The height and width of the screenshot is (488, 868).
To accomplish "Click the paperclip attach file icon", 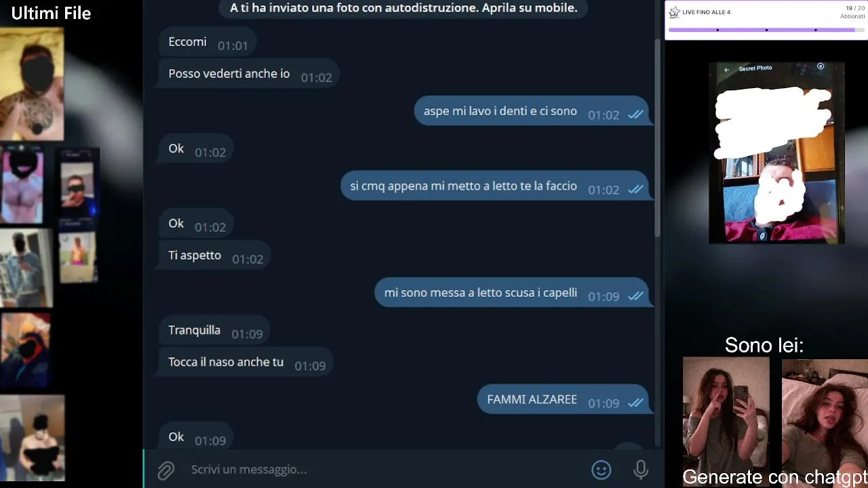I will (166, 470).
